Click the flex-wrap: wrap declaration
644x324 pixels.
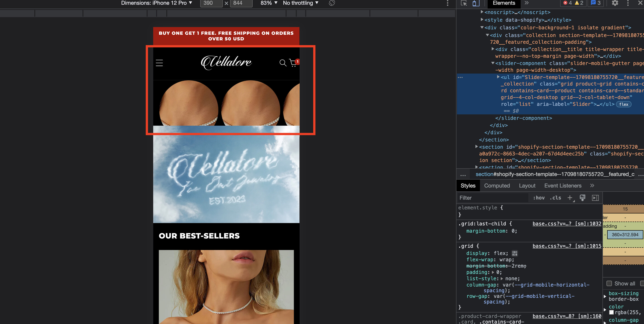coord(490,260)
